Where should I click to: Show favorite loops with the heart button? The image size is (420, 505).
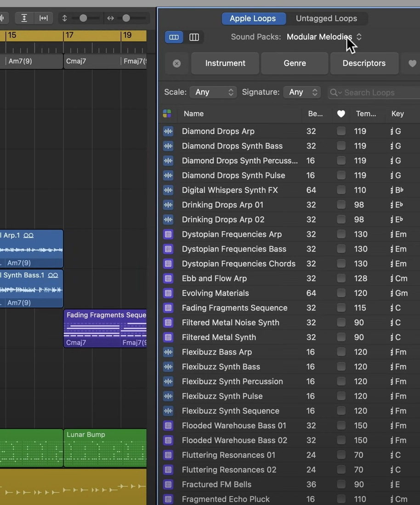tap(412, 63)
